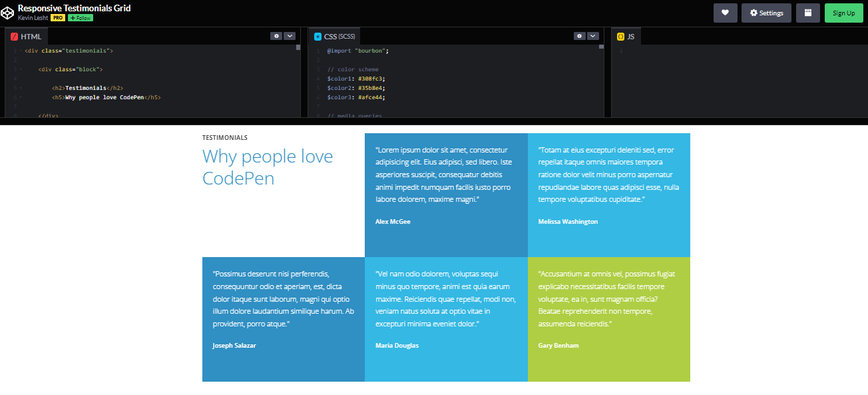Collapse the fold arrow beside HTML line 3
Viewport: 868px width, 395px height.
21,69
